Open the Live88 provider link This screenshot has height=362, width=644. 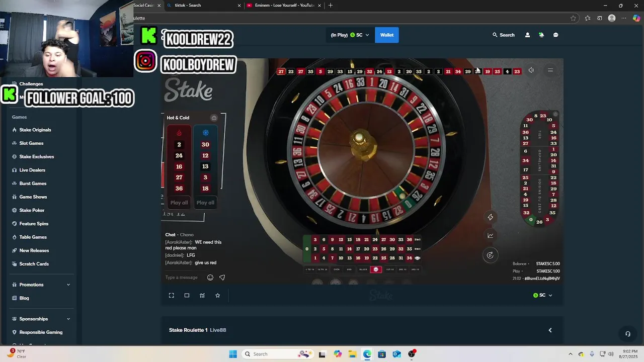[x=218, y=330]
